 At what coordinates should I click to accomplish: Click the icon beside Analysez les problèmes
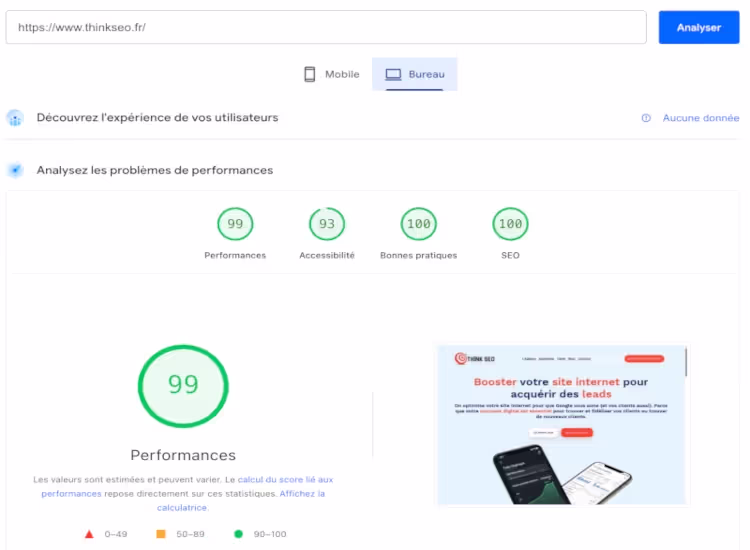tap(15, 170)
